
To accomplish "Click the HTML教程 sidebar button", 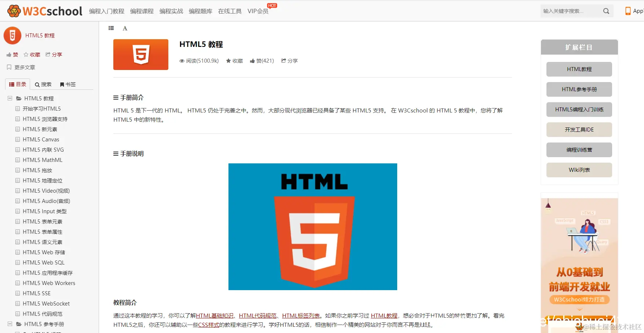I will click(579, 69).
